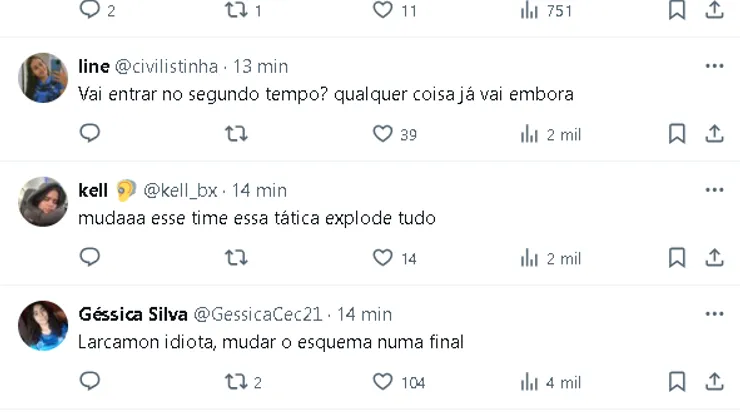740x416 pixels.
Task: Retweet Géssica Silva's post with 2 reposts
Action: pyautogui.click(x=236, y=381)
